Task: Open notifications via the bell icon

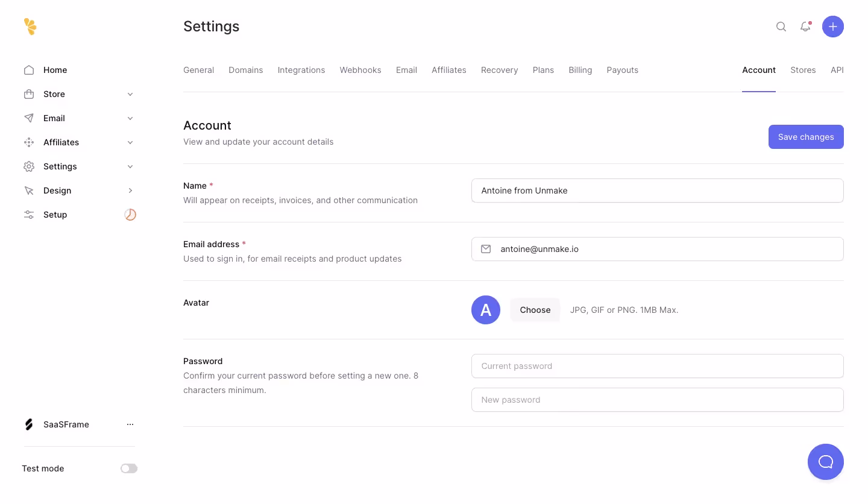Action: pyautogui.click(x=805, y=27)
